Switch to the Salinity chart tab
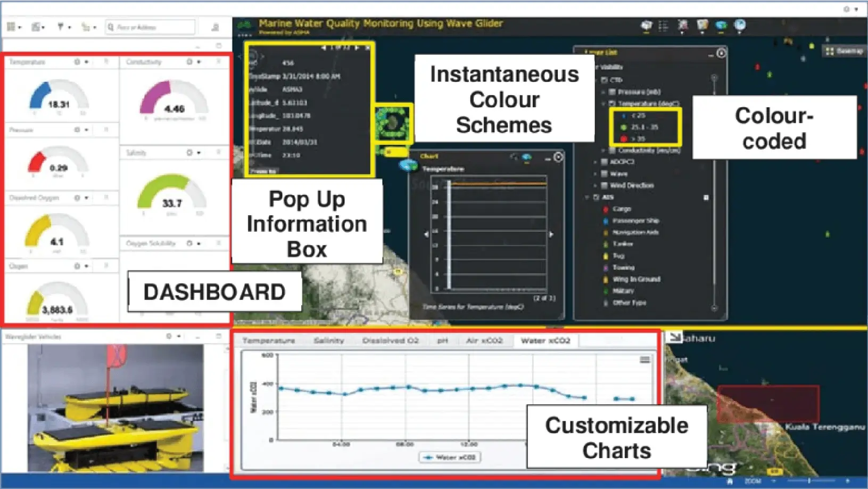The width and height of the screenshot is (868, 489). [x=328, y=340]
